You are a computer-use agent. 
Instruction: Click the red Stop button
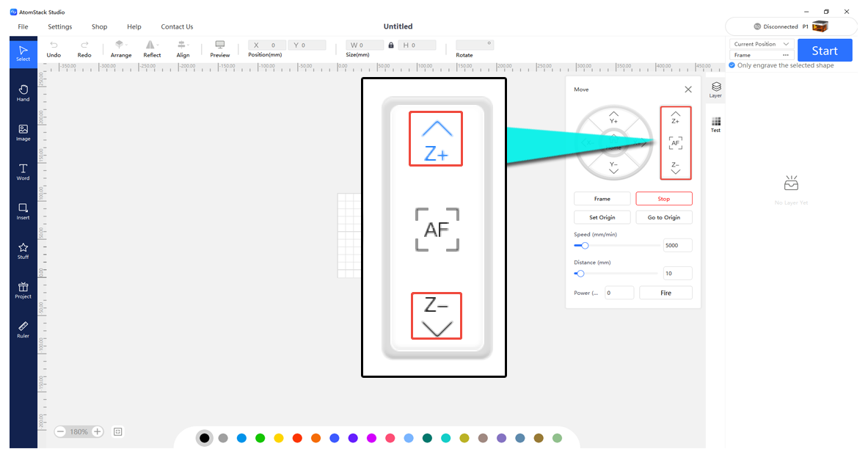[x=664, y=199]
